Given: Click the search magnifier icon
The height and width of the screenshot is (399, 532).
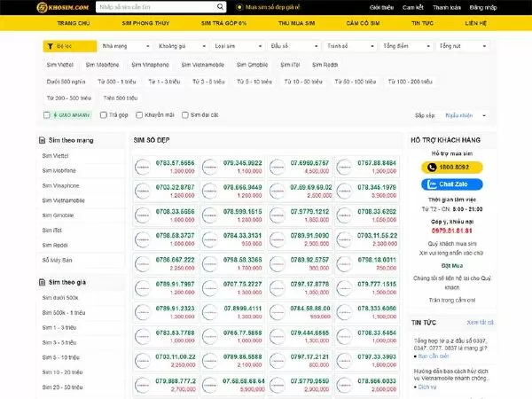Looking at the screenshot, I should click(x=220, y=7).
